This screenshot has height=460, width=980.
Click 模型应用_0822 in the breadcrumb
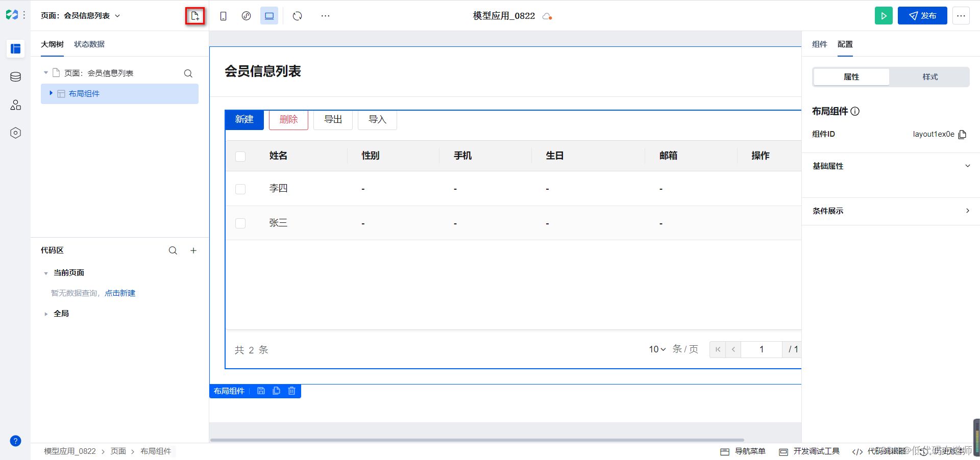(x=70, y=451)
